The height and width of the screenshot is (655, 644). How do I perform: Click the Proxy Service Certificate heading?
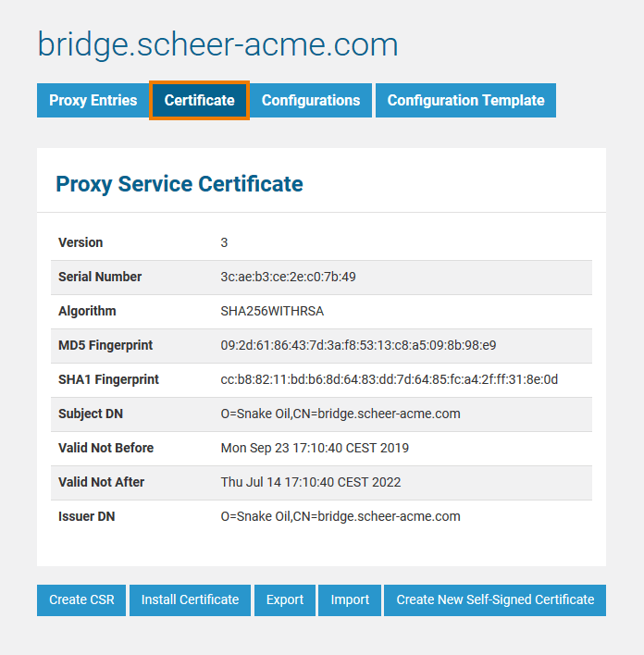(x=180, y=183)
